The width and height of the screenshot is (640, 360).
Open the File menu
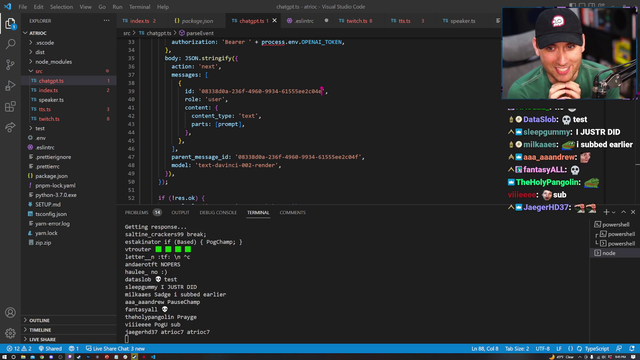pos(22,7)
